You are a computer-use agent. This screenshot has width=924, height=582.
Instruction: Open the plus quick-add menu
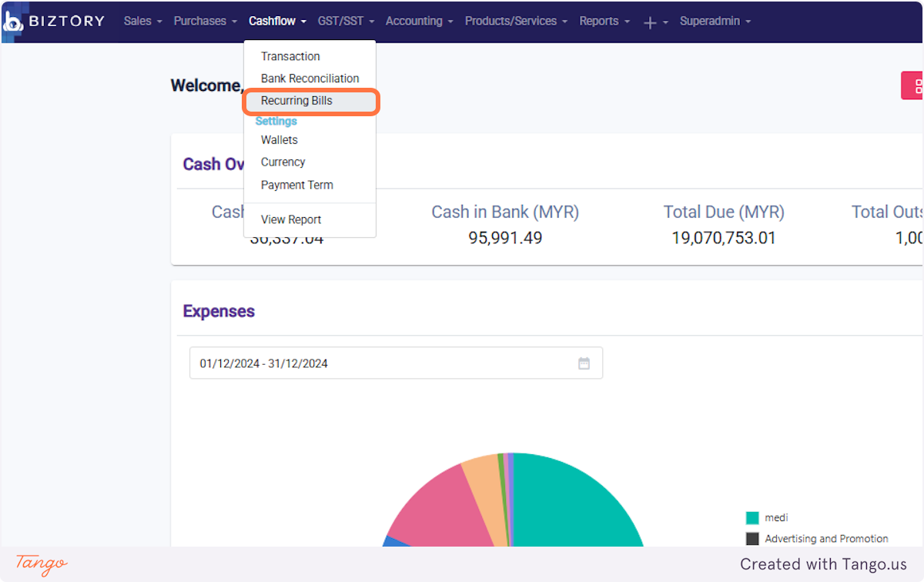(x=655, y=22)
